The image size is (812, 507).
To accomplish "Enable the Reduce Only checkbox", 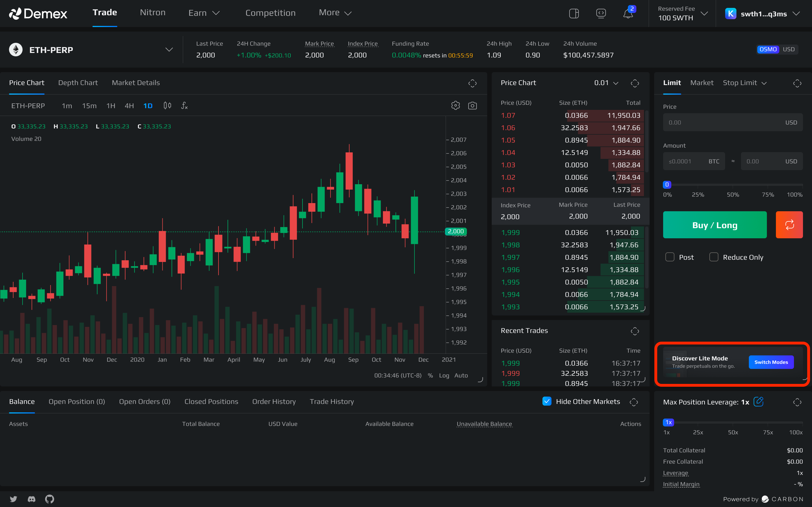I will [714, 257].
